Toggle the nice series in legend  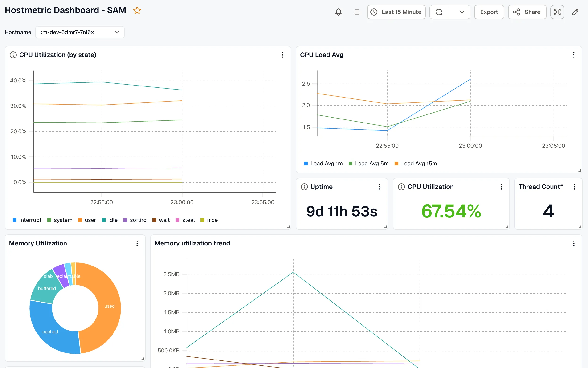[x=209, y=220]
